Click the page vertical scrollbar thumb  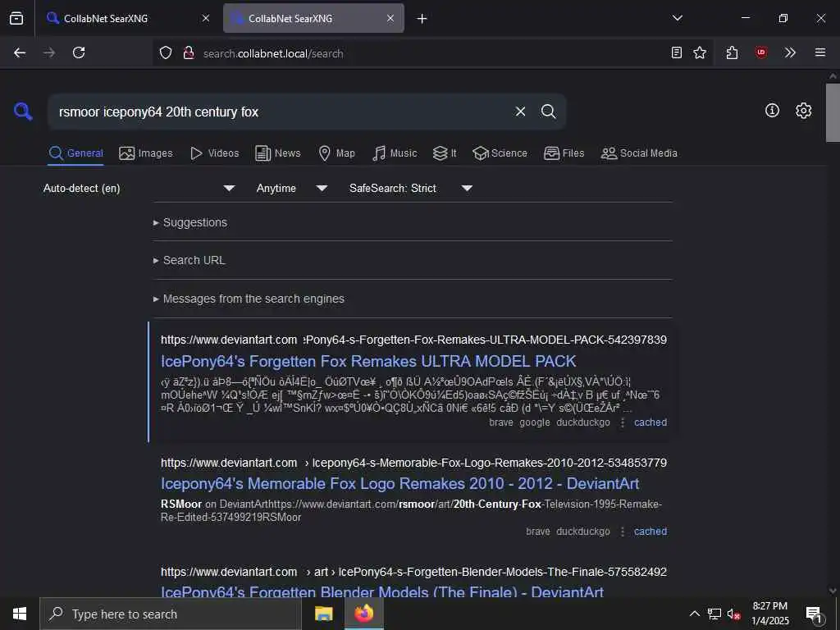click(833, 112)
